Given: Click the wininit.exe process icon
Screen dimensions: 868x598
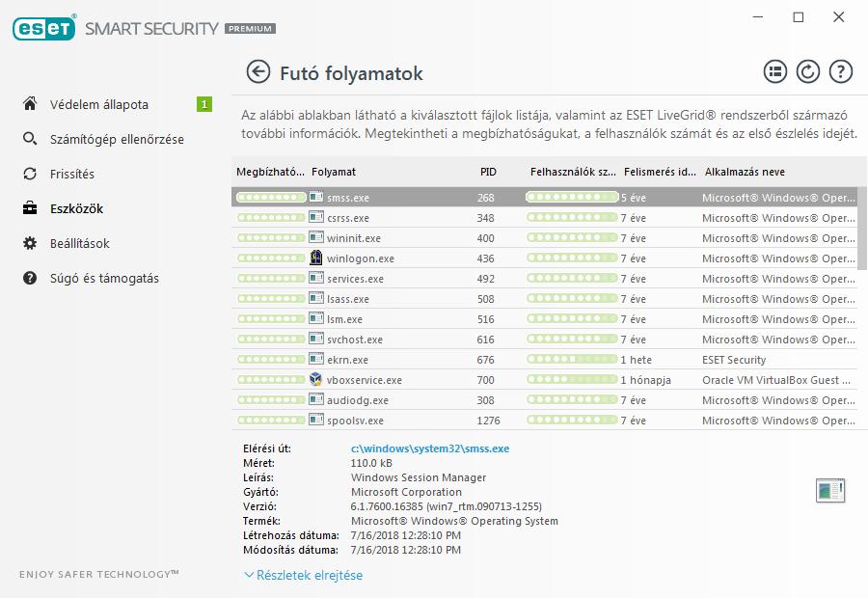Looking at the screenshot, I should (x=316, y=237).
